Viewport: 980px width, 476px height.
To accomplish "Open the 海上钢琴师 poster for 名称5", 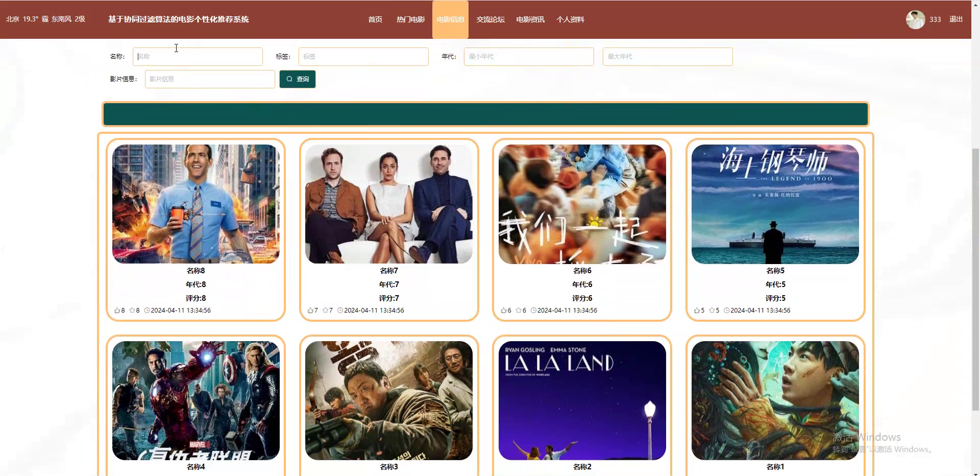I will [x=775, y=204].
